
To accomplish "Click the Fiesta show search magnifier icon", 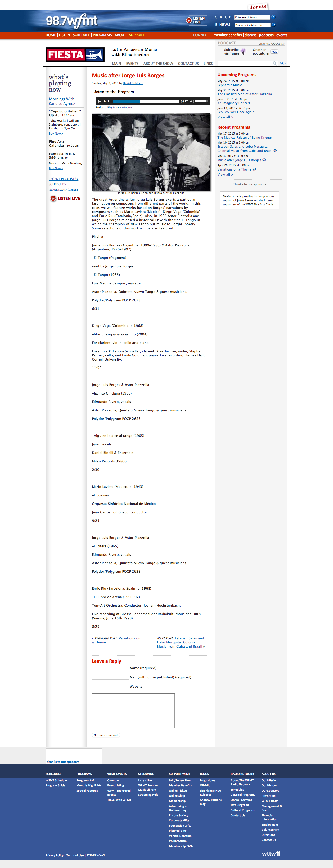I will (275, 63).
